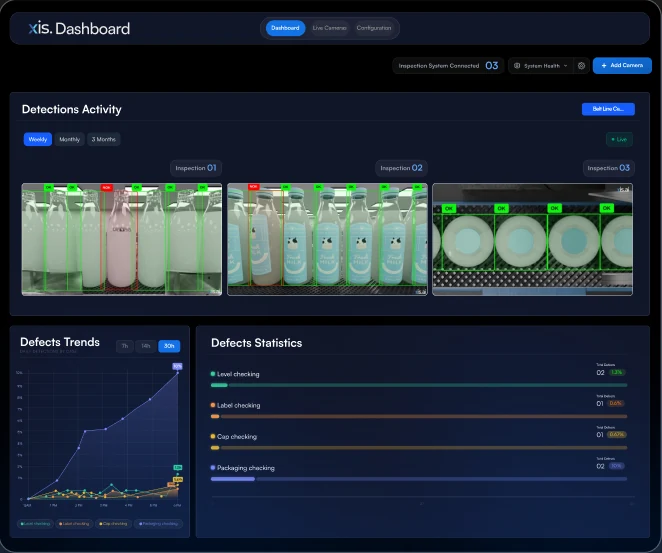This screenshot has width=662, height=553.
Task: Click the 4 PM axis label on chart
Action: point(128,505)
